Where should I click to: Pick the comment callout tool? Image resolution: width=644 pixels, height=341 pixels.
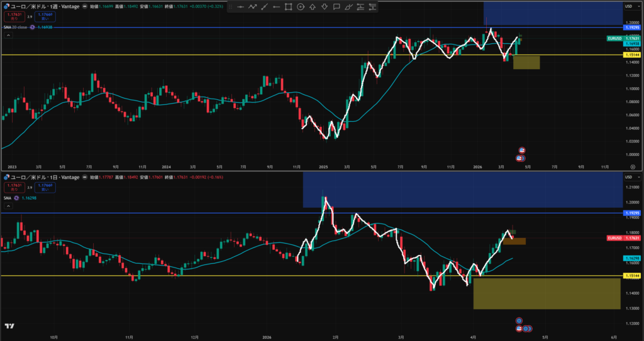coord(336,7)
